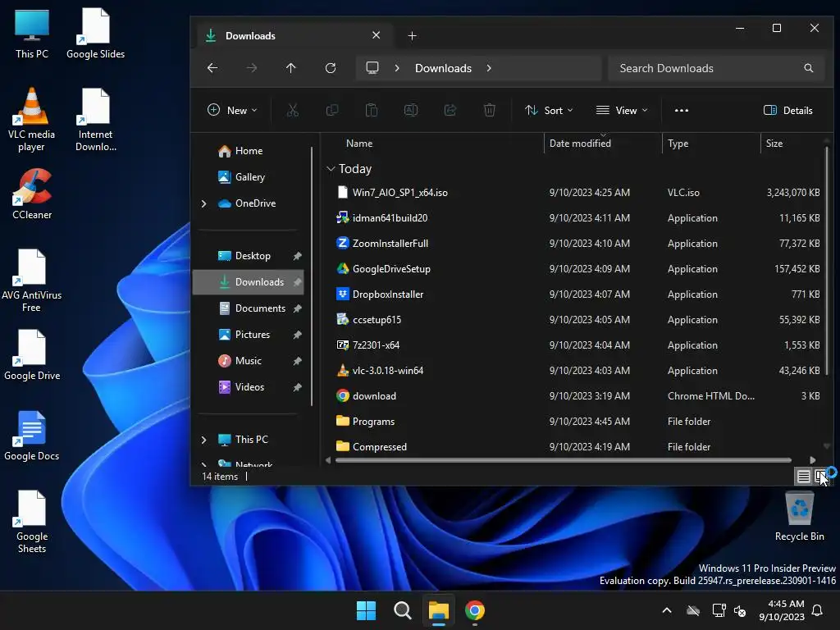Toggle the Details pane button
840x630 pixels.
tap(788, 111)
